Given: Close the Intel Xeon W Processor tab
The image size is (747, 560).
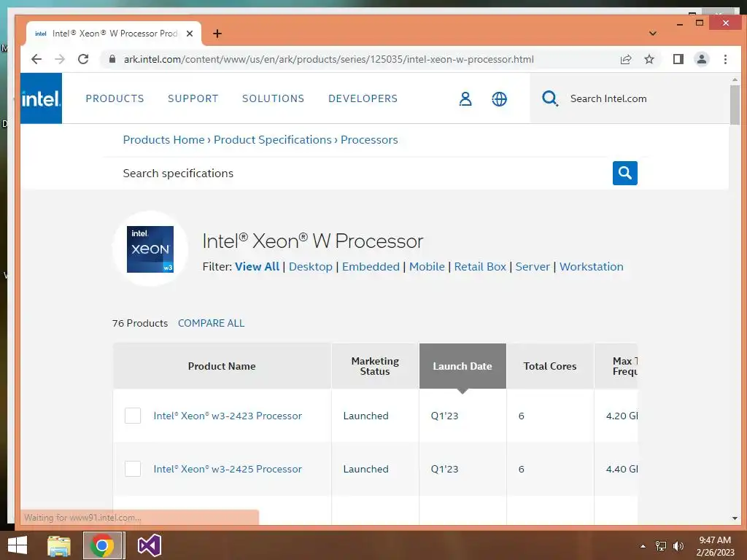Looking at the screenshot, I should tap(190, 34).
